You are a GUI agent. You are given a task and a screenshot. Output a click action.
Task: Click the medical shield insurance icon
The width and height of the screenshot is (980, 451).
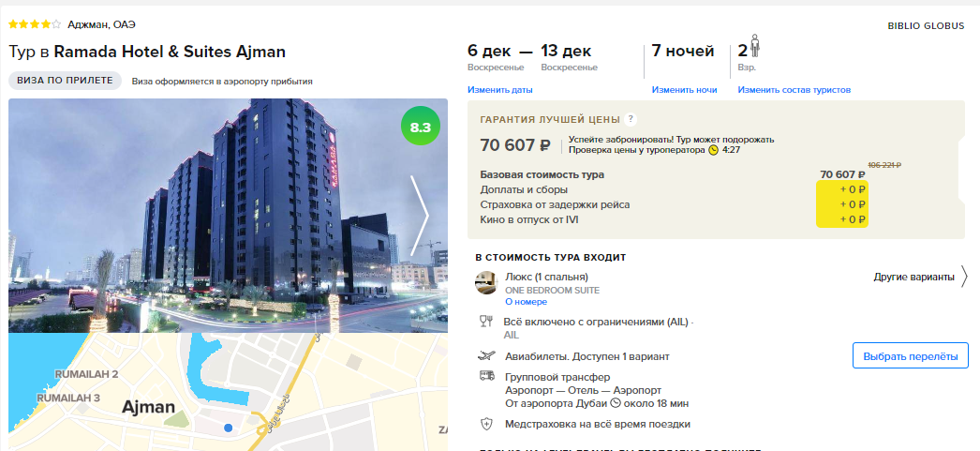coord(486,424)
